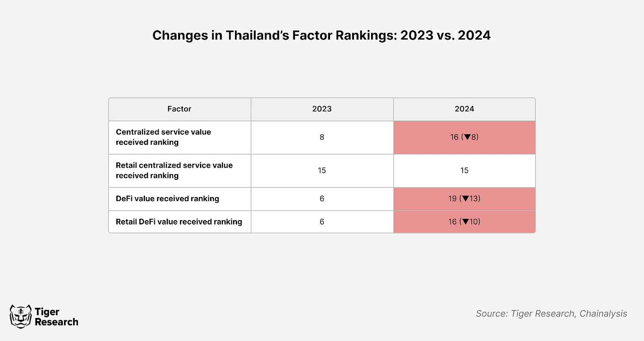This screenshot has height=341, width=644.
Task: Click the Factor column header
Action: pyautogui.click(x=179, y=109)
